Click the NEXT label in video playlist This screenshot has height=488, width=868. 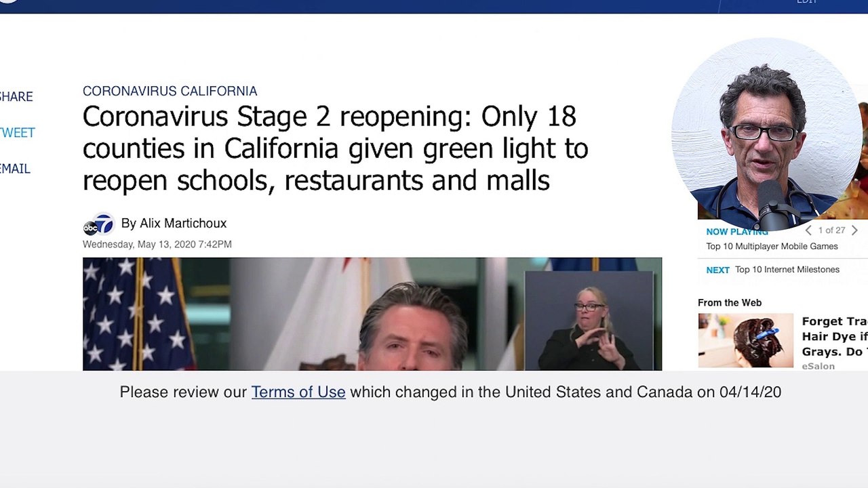pos(717,270)
